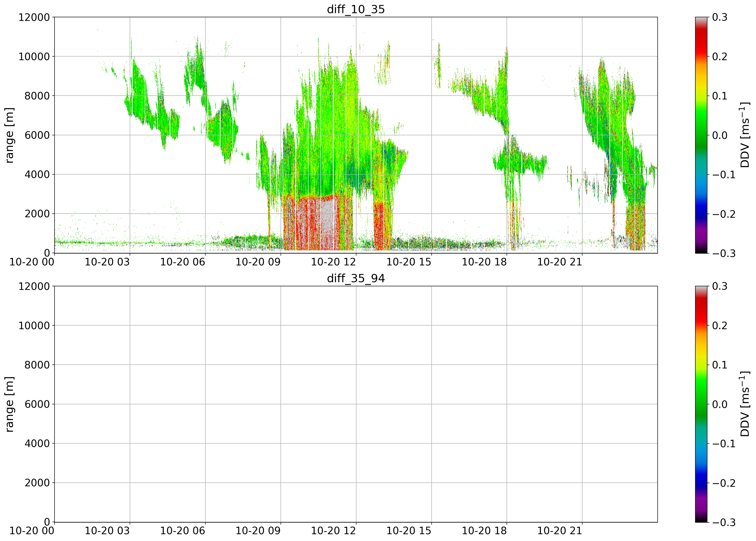The image size is (756, 541).
Task: Click time tick '10-20 15' under diff_10_35
Action: point(409,262)
